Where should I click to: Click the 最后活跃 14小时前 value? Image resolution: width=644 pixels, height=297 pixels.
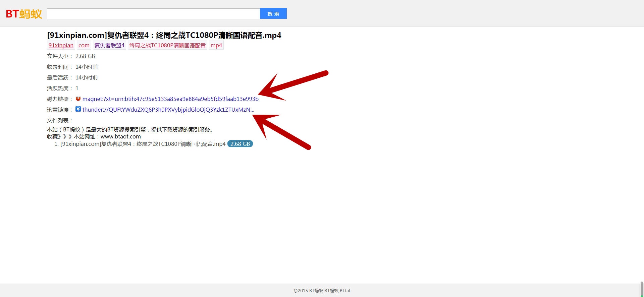coord(87,77)
